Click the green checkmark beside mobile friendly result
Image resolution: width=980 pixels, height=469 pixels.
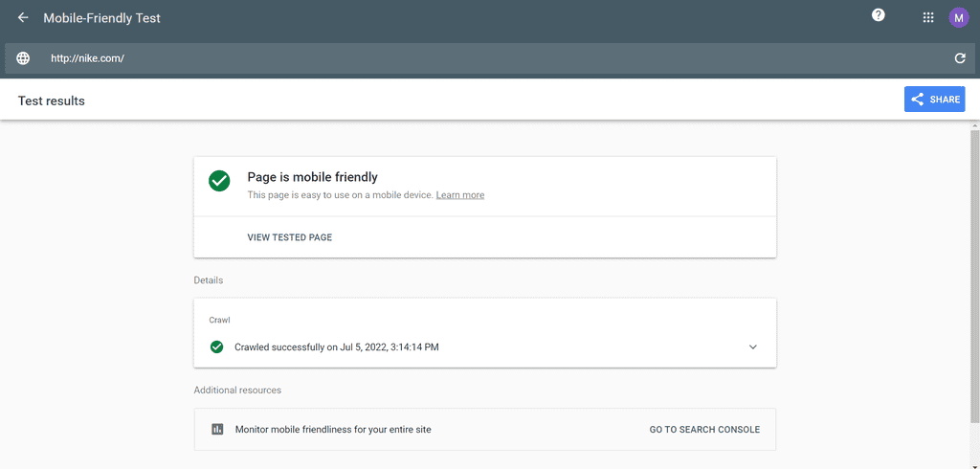[219, 181]
